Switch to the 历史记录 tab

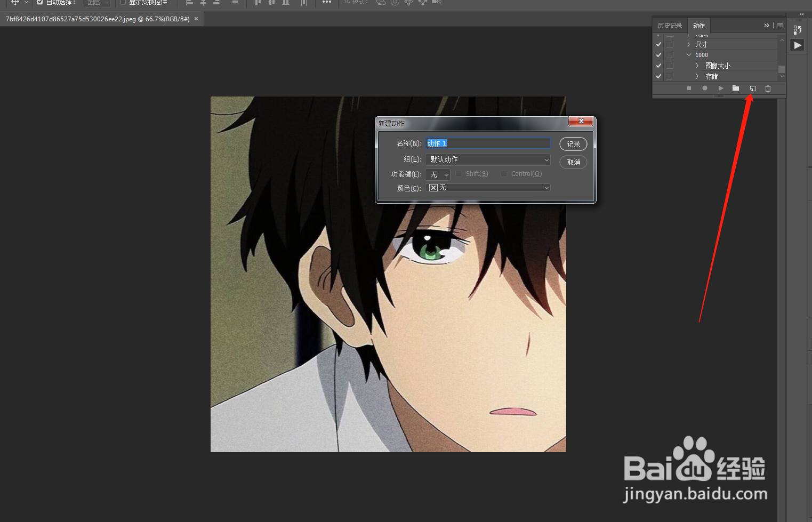[670, 26]
